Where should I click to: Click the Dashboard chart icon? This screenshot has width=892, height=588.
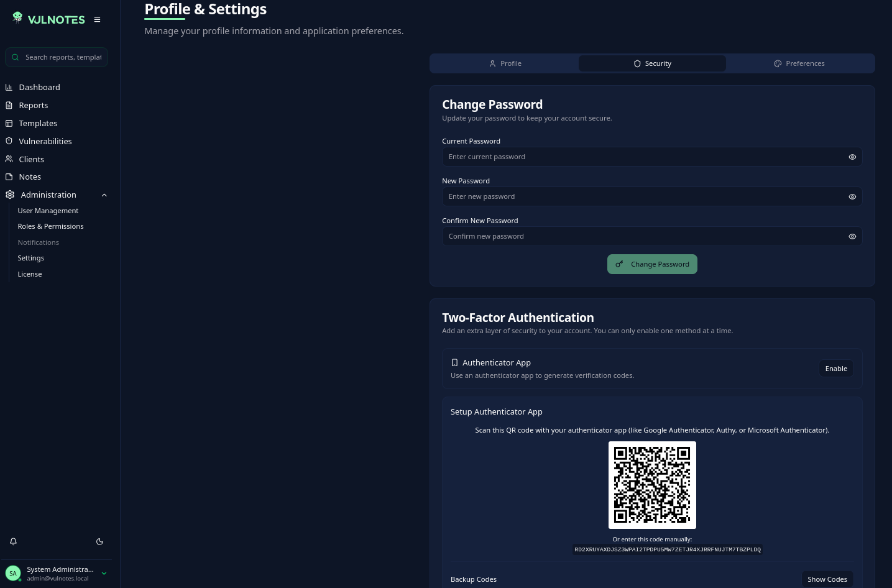point(9,88)
